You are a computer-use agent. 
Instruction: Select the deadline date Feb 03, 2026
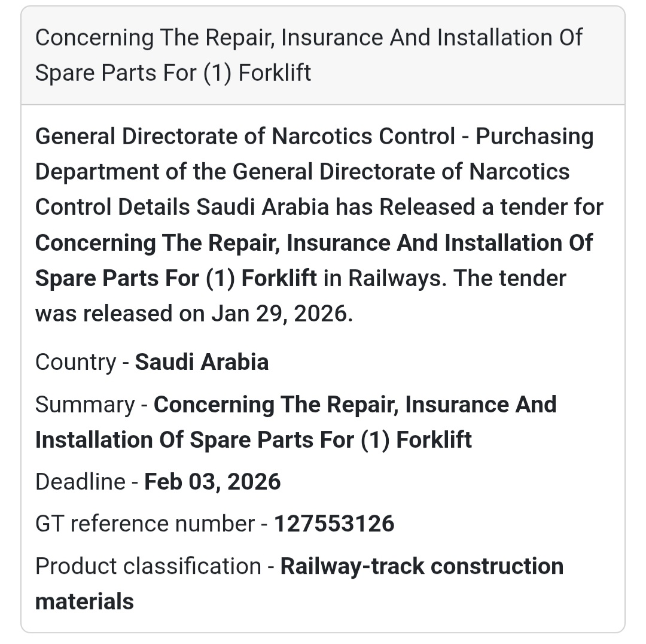[x=212, y=482]
